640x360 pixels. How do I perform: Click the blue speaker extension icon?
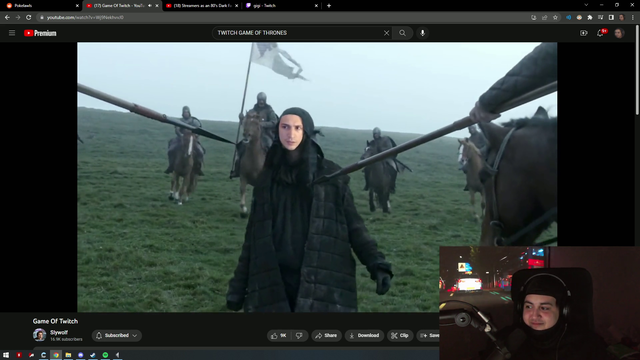[569, 18]
